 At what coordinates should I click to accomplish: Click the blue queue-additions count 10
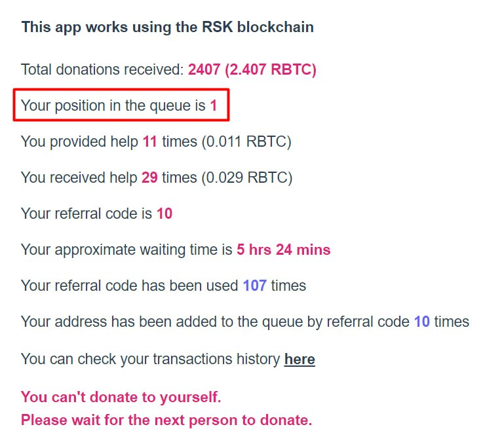(422, 322)
